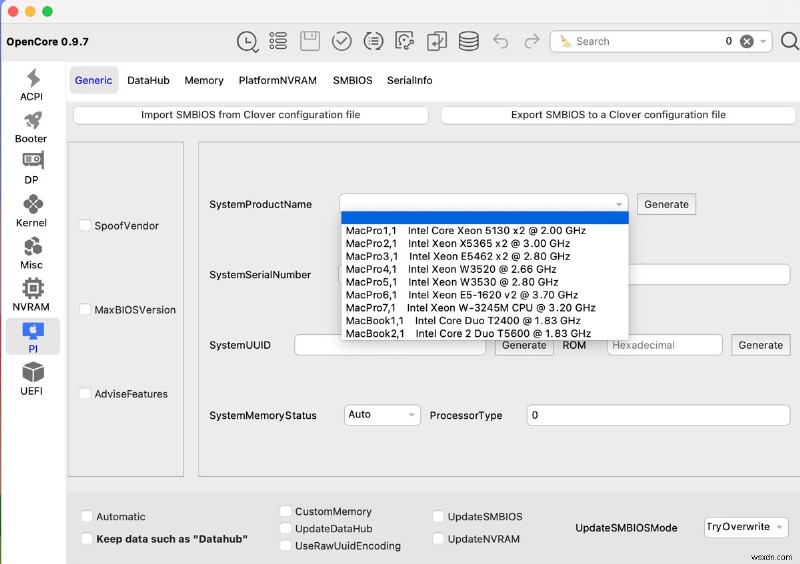Enable the UpdateDataHub checkbox

point(286,528)
